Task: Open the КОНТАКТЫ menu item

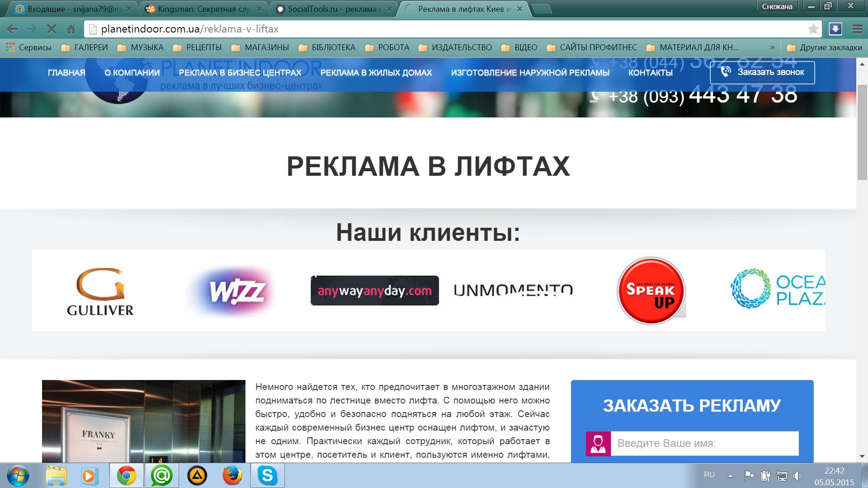Action: pyautogui.click(x=650, y=73)
